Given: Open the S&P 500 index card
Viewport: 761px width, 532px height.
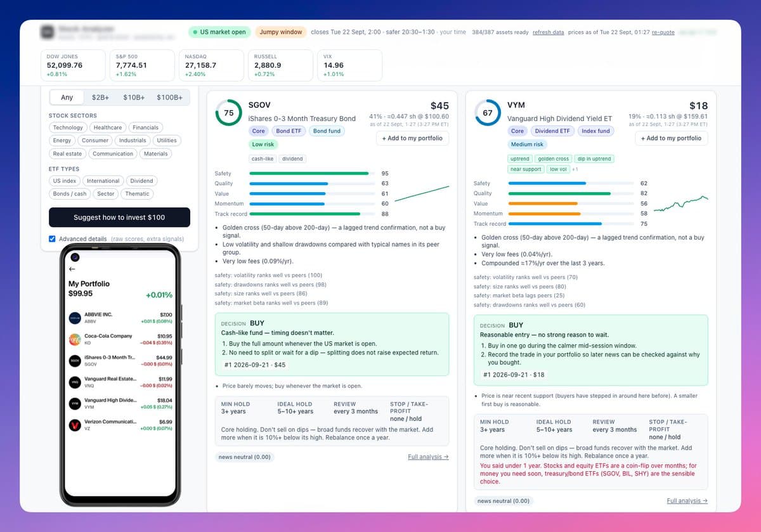Looking at the screenshot, I should pos(143,65).
